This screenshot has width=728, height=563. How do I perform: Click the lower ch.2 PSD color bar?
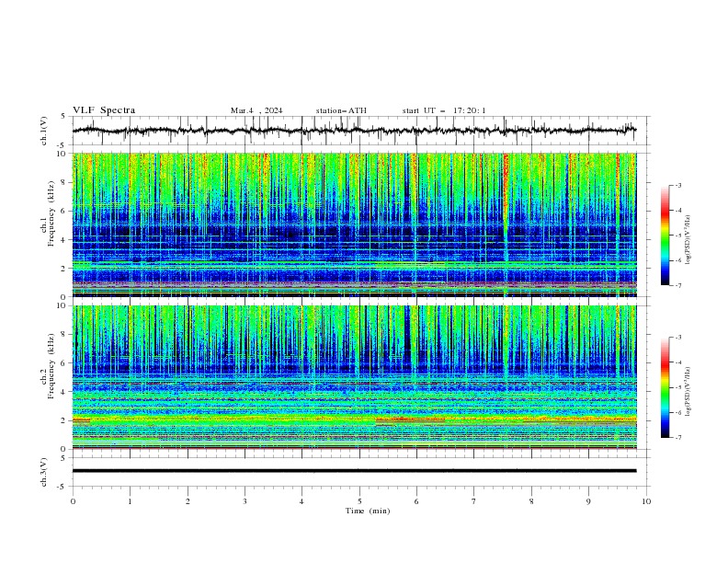pyautogui.click(x=665, y=387)
